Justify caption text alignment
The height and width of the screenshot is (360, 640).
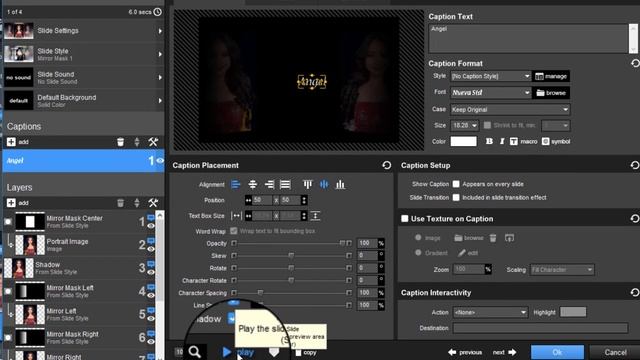pos(285,184)
